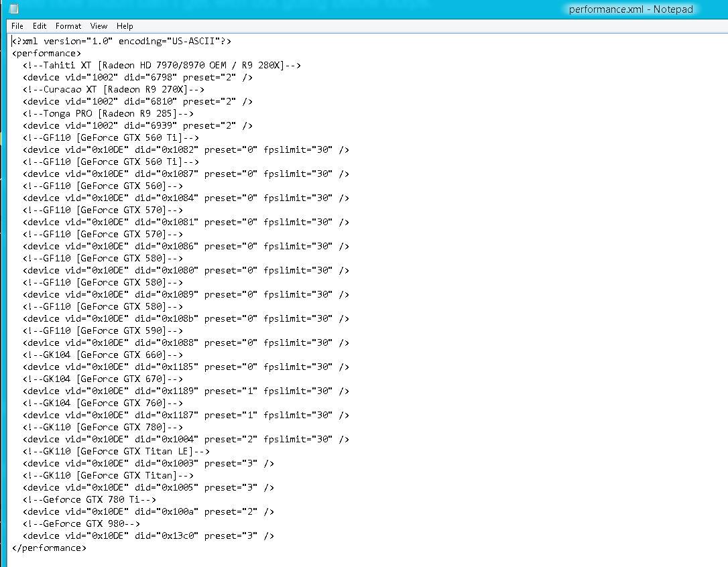Click the device line with did="0x13c0"
Screen dimensions: 728x567
(x=148, y=536)
